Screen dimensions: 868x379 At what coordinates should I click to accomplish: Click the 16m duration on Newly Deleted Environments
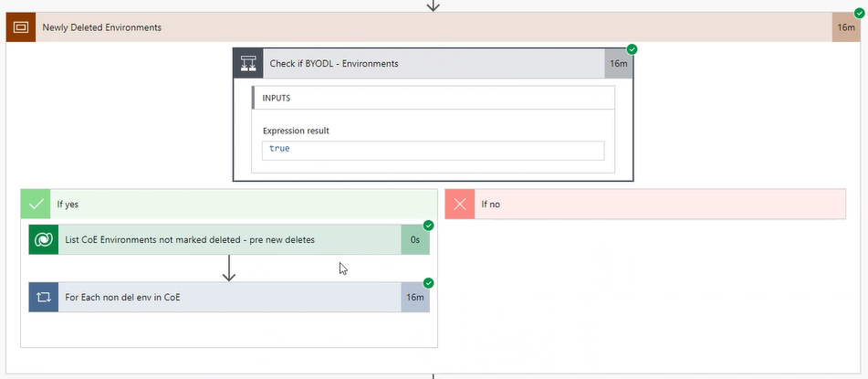click(x=846, y=27)
